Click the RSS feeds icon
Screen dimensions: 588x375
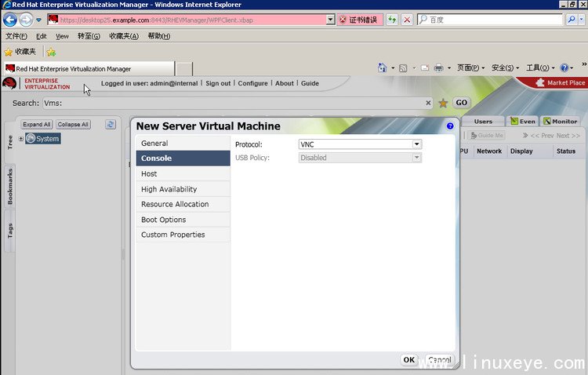pos(403,68)
